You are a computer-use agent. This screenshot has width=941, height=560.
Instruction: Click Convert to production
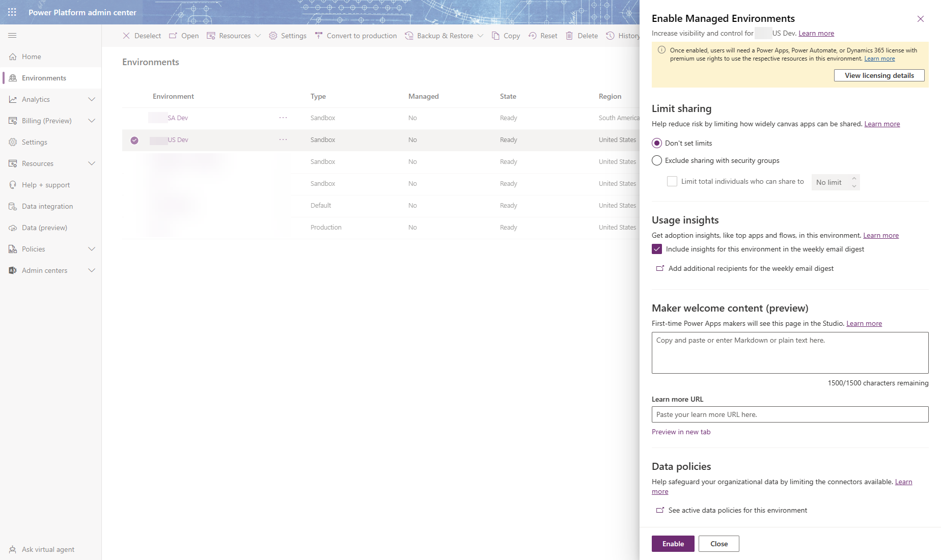click(355, 36)
